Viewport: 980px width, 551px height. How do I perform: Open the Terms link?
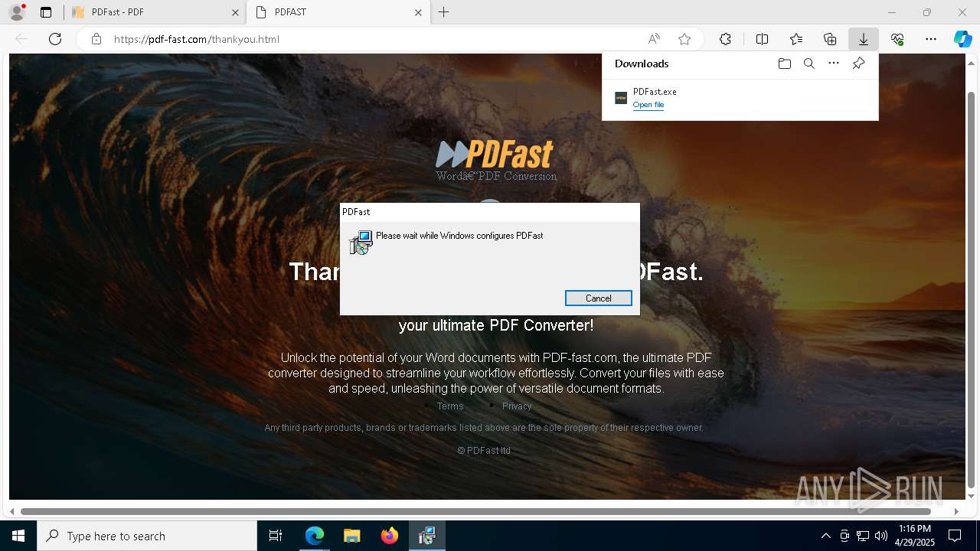click(x=450, y=406)
